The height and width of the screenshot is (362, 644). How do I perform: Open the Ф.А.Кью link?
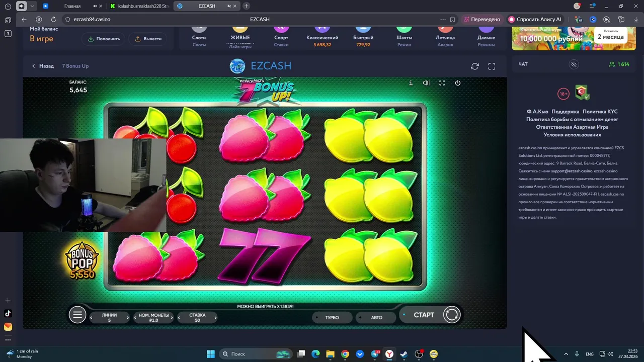(x=537, y=112)
